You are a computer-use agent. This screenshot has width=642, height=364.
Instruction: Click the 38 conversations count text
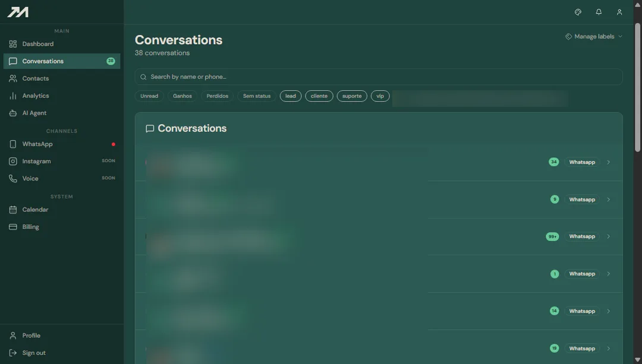[x=162, y=53]
